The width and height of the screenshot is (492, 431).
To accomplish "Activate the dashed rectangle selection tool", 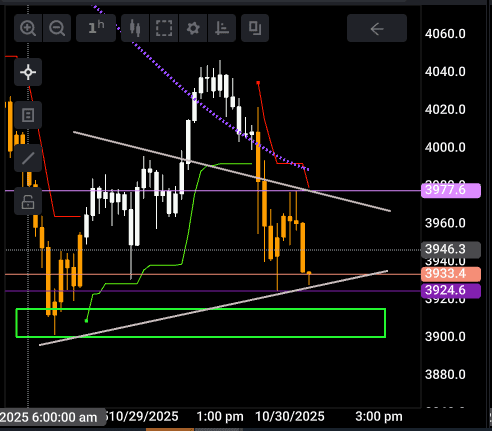I will coord(164,28).
